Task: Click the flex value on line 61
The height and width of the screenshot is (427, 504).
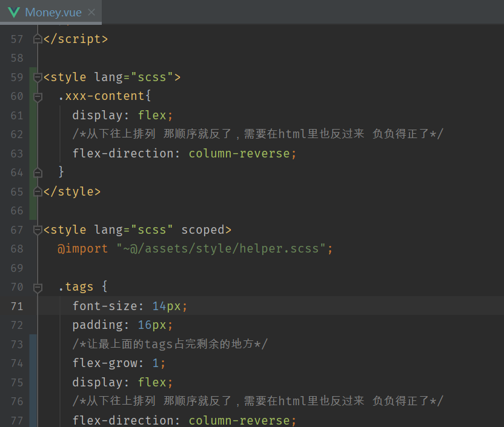Action: click(x=152, y=115)
